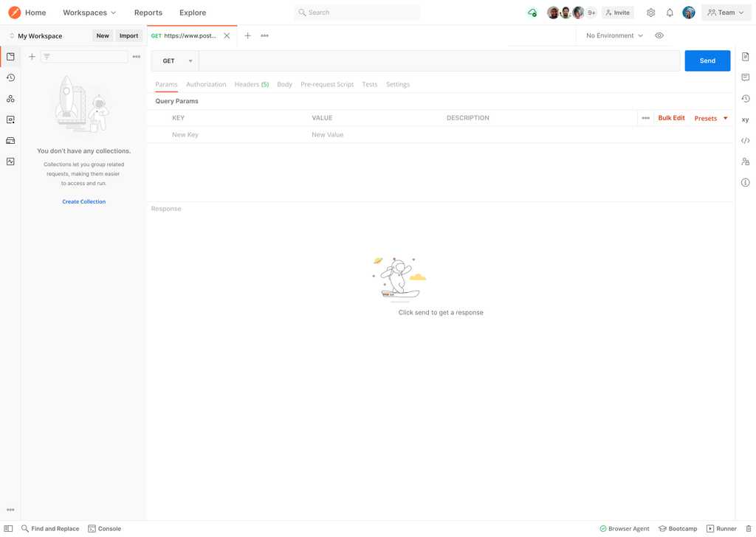Open the query params column options ellipsis

645,118
